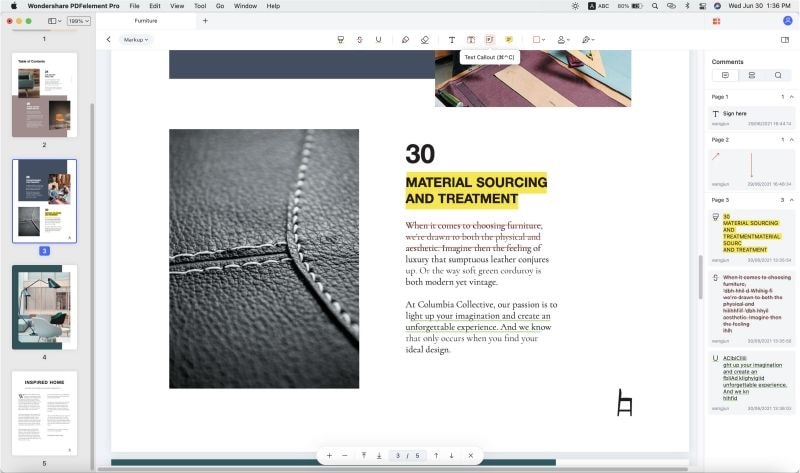Open the Window menu
This screenshot has width=800, height=473.
pos(245,6)
